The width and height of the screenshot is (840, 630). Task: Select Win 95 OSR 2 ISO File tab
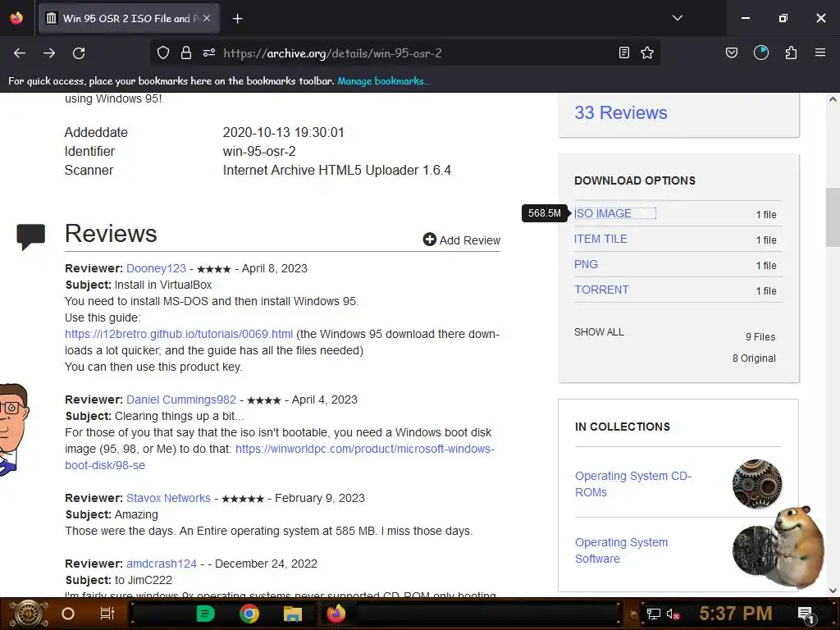[129, 18]
